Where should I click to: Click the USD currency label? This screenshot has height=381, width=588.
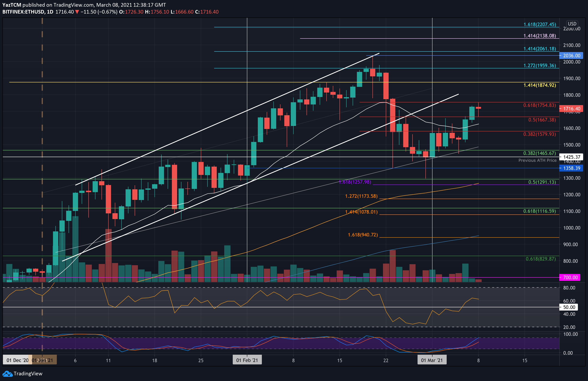(572, 24)
